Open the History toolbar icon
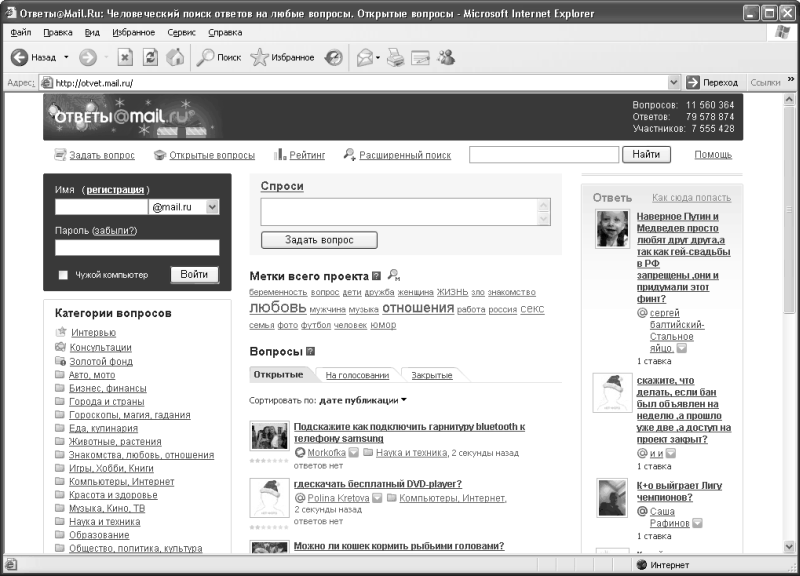 pyautogui.click(x=334, y=58)
